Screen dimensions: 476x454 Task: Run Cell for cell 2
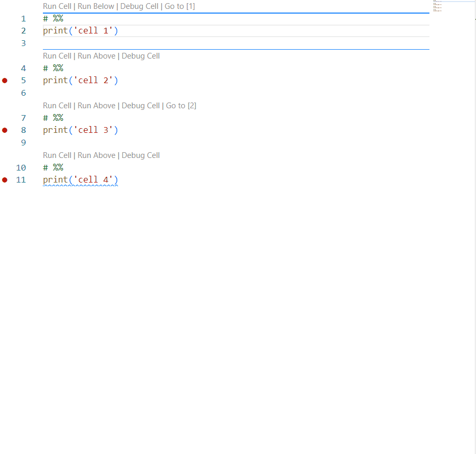[56, 55]
